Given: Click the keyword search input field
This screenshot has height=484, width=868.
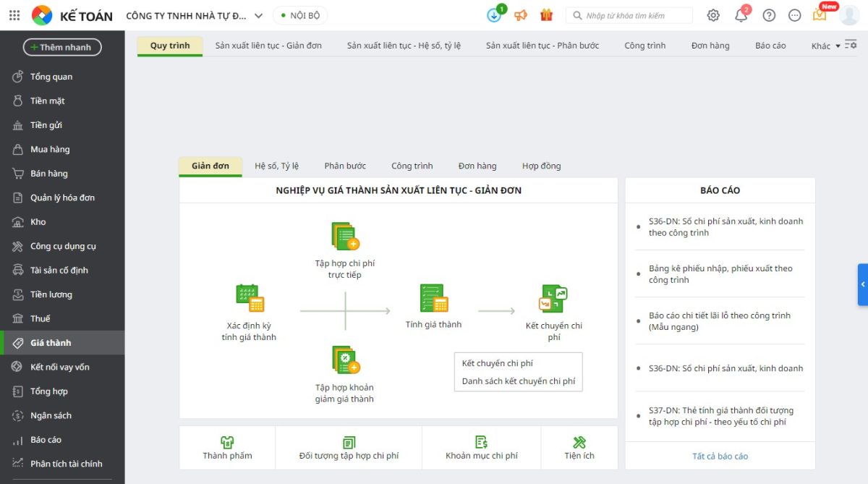Looking at the screenshot, I should tap(633, 15).
